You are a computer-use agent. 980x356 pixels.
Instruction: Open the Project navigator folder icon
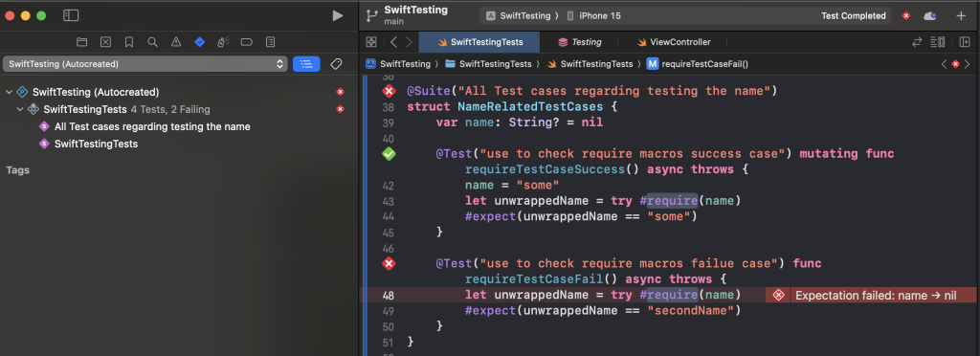coord(82,42)
